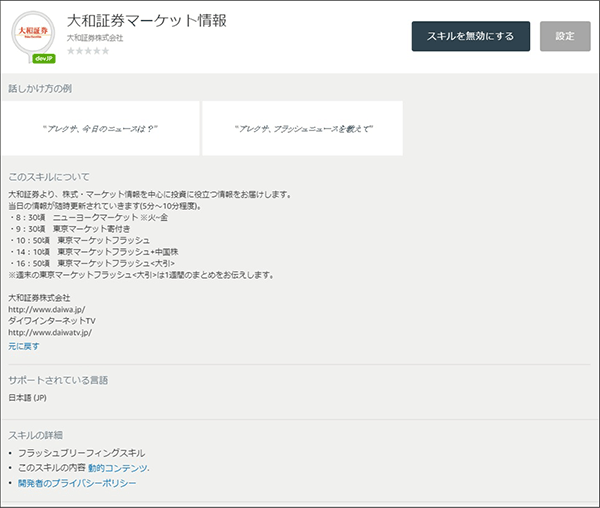Click the フラッシュブリーフィングスキル list item

click(x=82, y=453)
